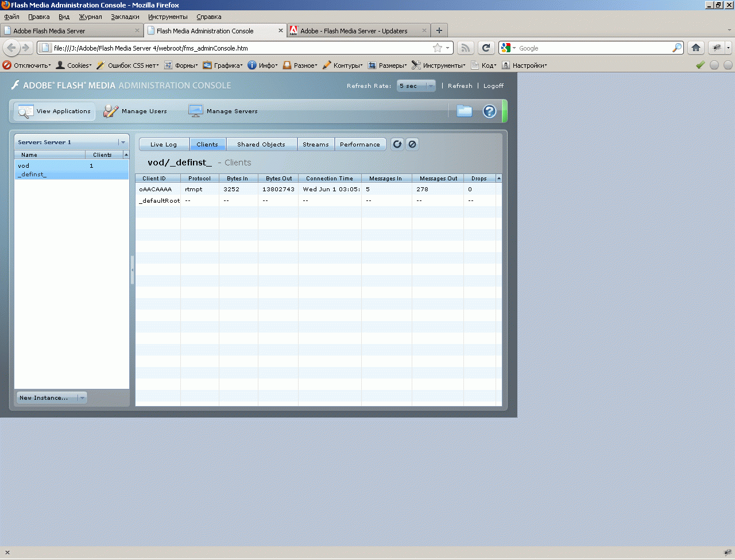The image size is (735, 560).
Task: Open the folder icon in the console header
Action: click(x=465, y=111)
